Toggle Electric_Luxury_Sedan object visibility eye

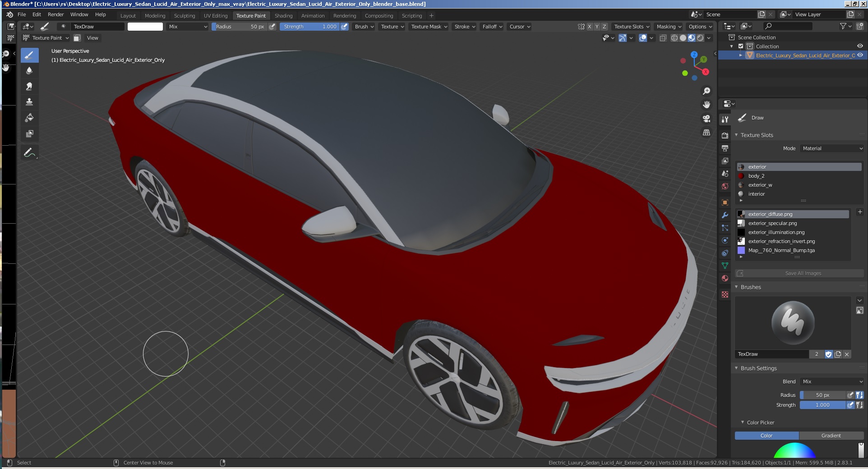(x=860, y=55)
